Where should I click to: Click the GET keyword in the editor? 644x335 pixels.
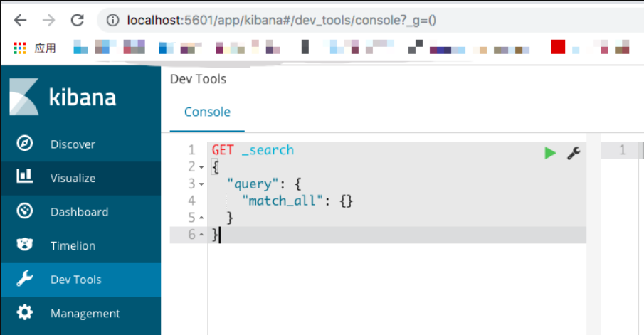223,150
